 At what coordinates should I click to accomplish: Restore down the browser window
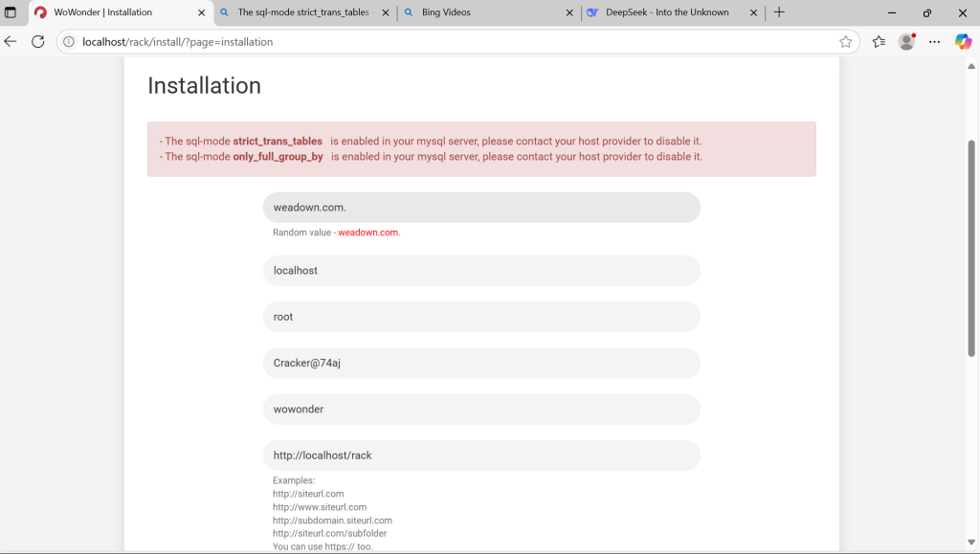click(x=926, y=12)
